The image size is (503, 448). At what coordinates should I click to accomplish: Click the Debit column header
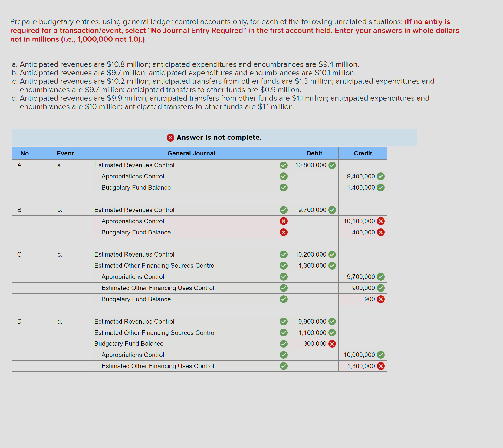tap(314, 153)
